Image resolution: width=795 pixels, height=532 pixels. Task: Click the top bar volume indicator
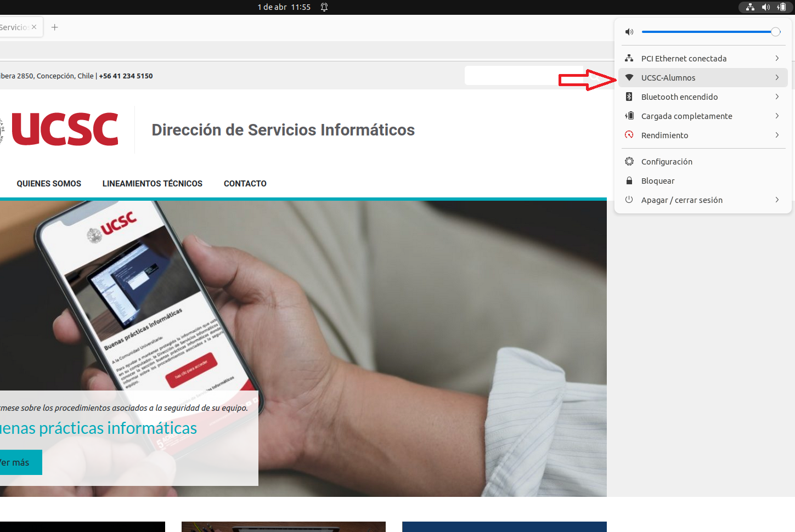[766, 7]
